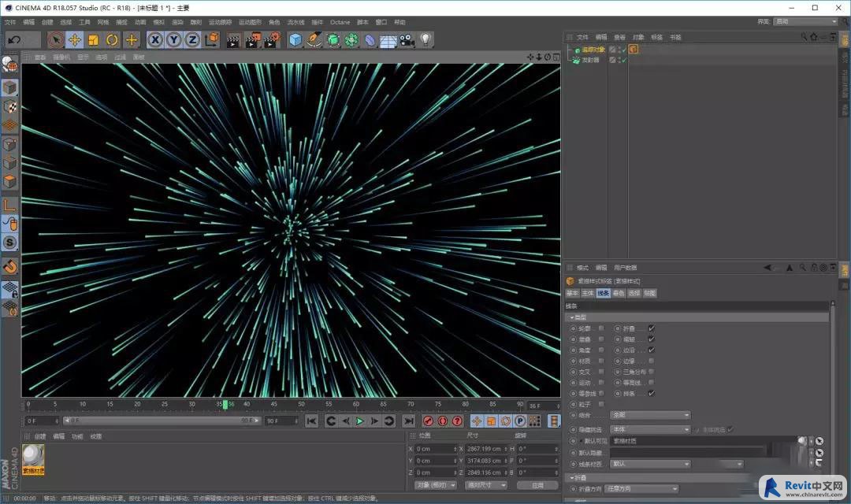Switch to Texture mode in the left toolbar
Image resolution: width=851 pixels, height=504 pixels.
[x=9, y=107]
